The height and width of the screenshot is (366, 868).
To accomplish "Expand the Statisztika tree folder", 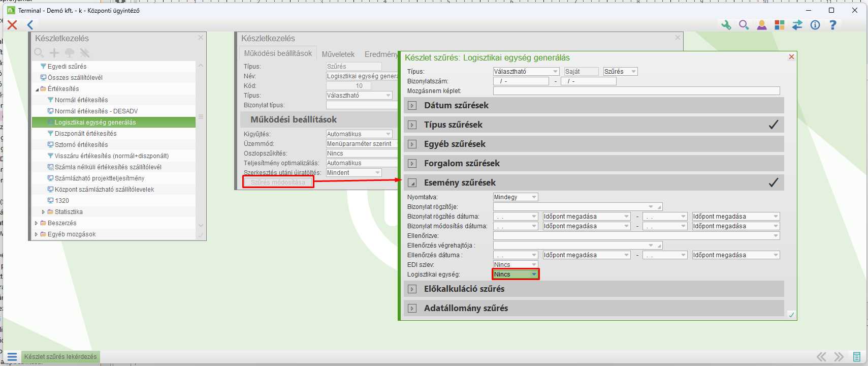I will point(43,212).
